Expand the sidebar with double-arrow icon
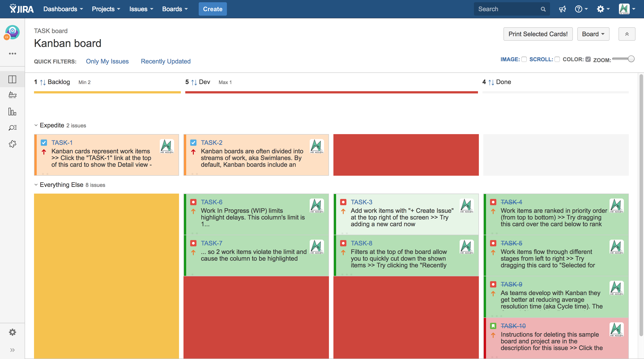644x359 pixels. click(x=12, y=350)
